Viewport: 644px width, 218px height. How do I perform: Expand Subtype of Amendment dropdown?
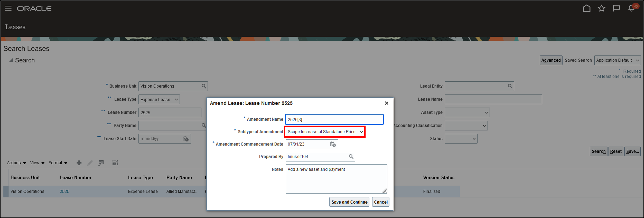click(x=361, y=132)
